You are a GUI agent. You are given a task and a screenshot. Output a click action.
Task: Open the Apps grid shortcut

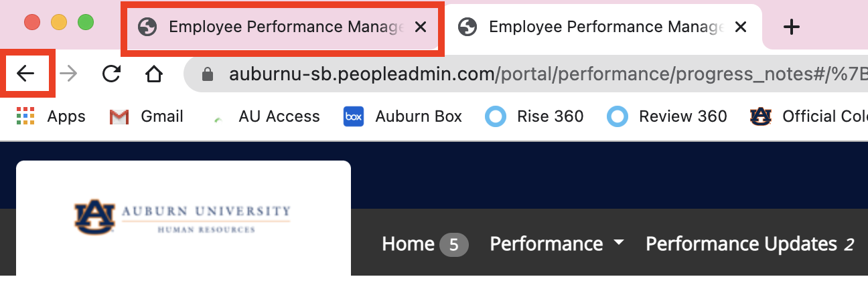click(51, 116)
